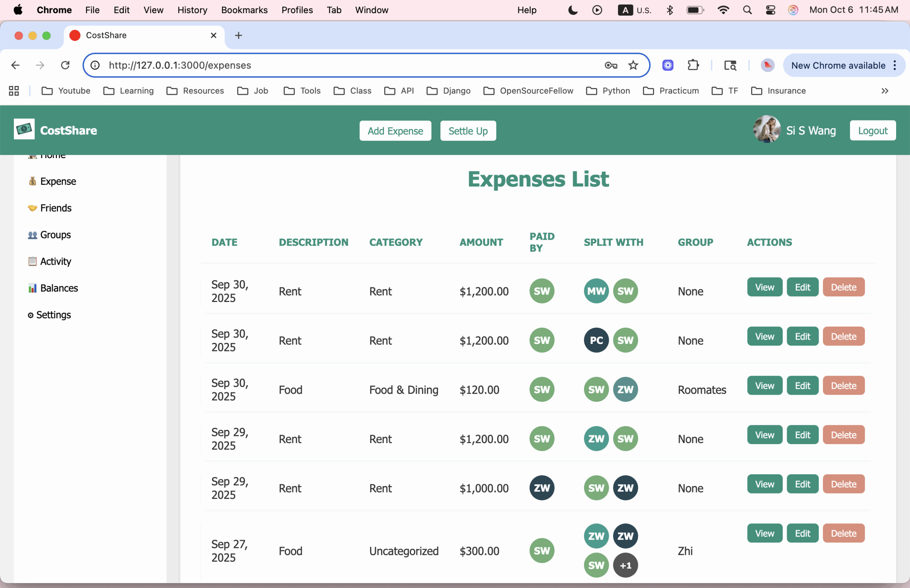Click the PC avatar in Split With

point(596,340)
